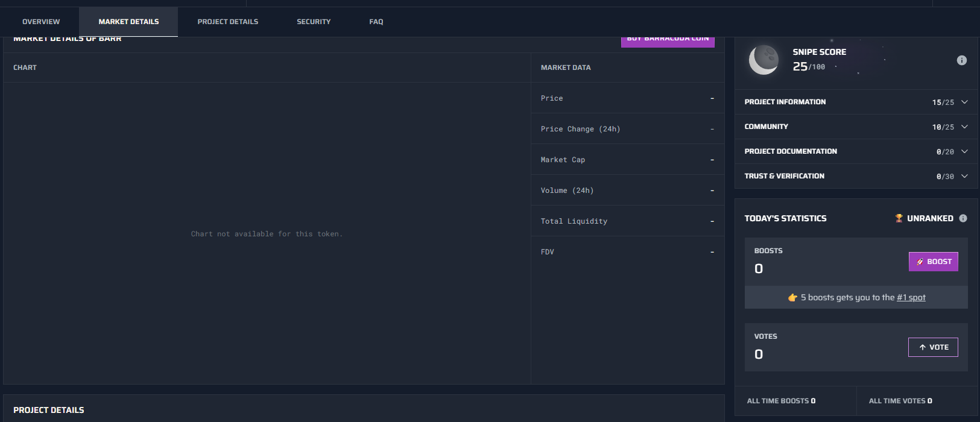
Task: Follow the "#1 spot" link
Action: pos(911,298)
